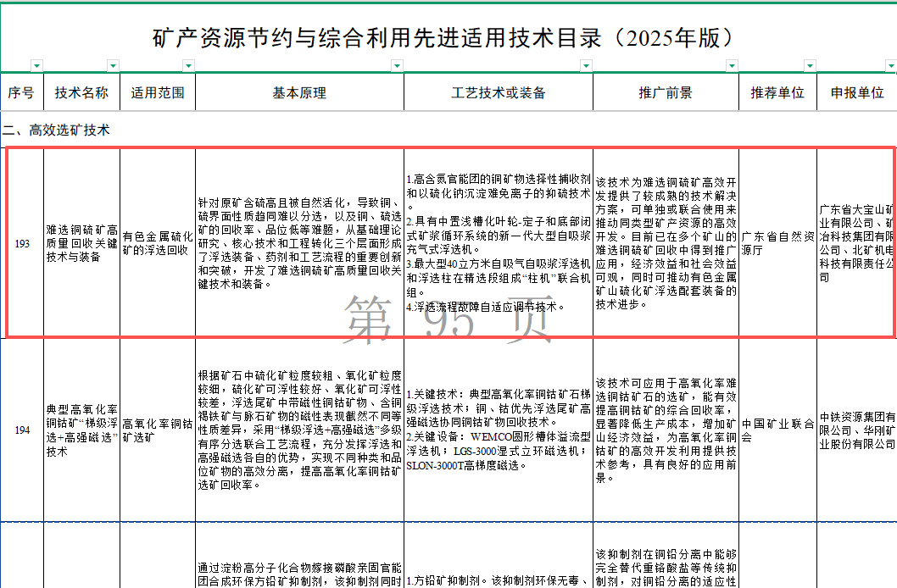Click filter arrow above 推广前景 column

(732, 65)
